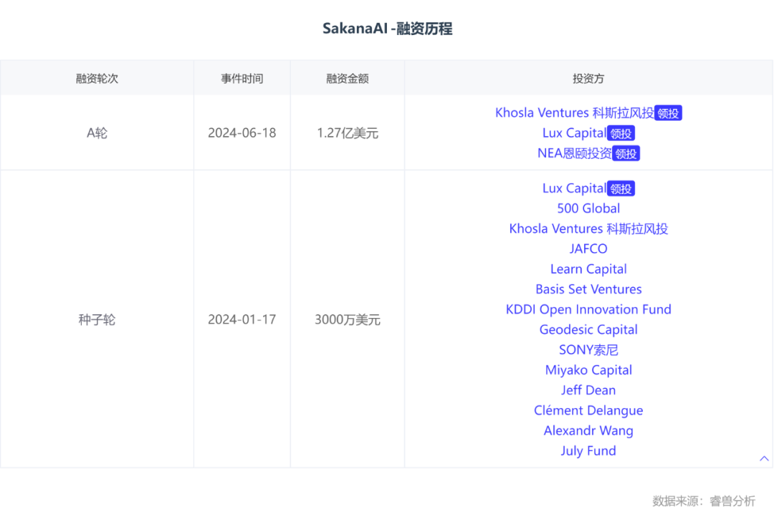The image size is (774, 532).
Task: Click 领投 badge beside 种子轮 Lux Capital
Action: click(x=621, y=188)
